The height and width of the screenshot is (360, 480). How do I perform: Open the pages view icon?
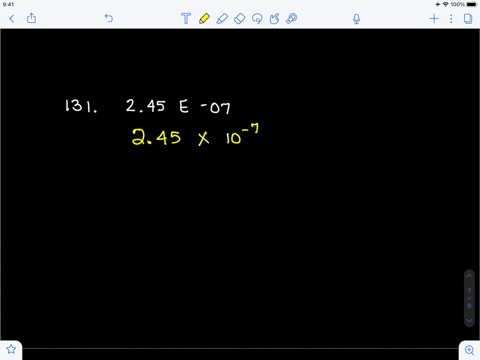468,19
